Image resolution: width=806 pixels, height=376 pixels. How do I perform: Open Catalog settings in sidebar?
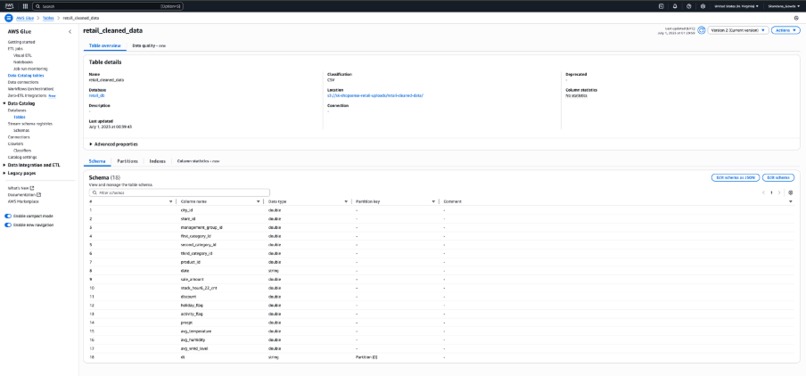pos(22,157)
